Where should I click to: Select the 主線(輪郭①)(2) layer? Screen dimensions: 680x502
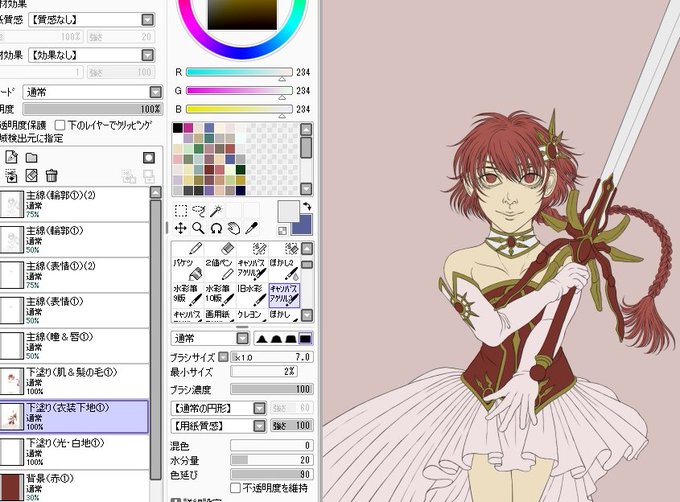click(74, 204)
